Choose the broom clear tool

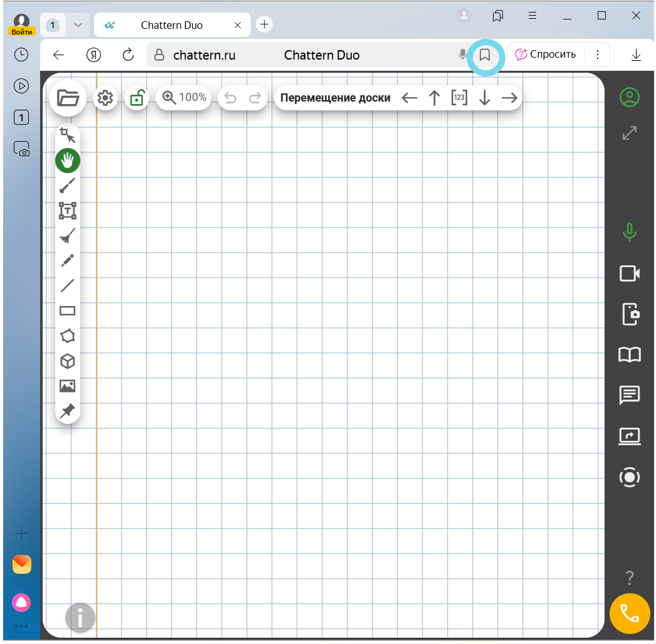point(67,236)
